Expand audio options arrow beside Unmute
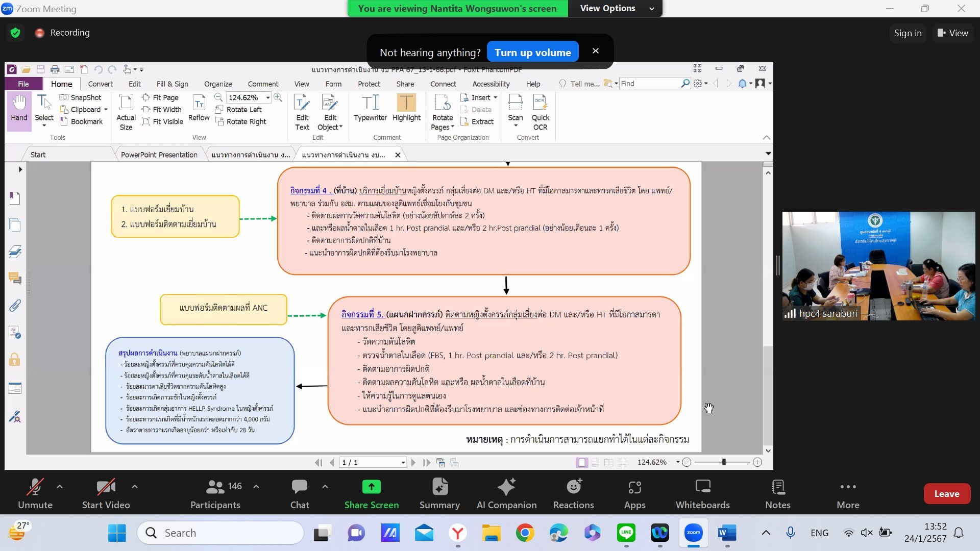This screenshot has height=551, width=980. tap(60, 487)
